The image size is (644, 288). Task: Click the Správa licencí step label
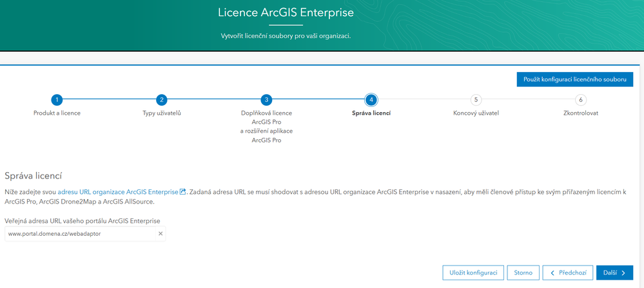(371, 113)
